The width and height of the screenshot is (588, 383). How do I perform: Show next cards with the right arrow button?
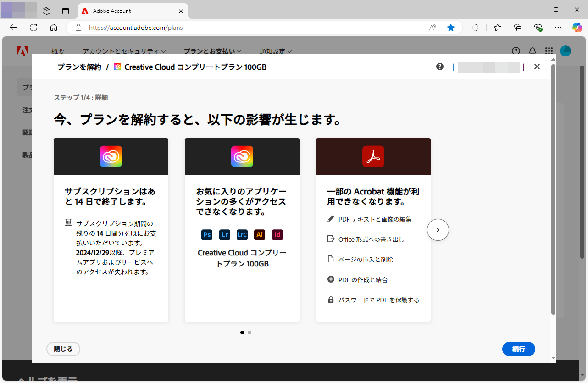point(438,230)
